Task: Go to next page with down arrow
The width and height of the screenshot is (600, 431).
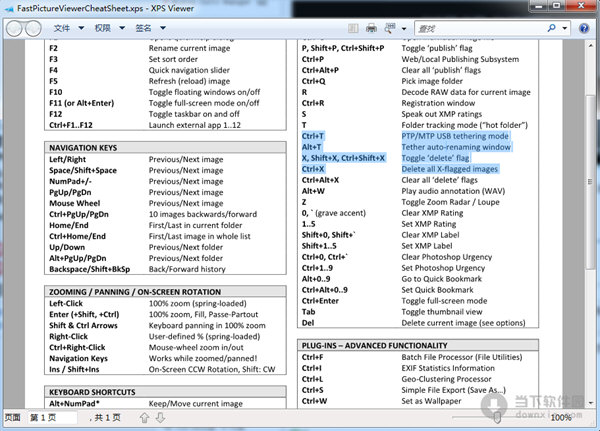Action: [x=160, y=418]
